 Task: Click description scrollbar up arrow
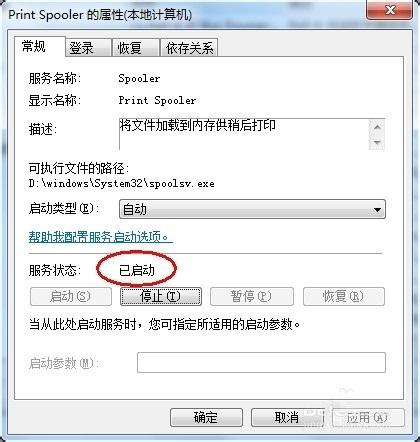tap(377, 127)
